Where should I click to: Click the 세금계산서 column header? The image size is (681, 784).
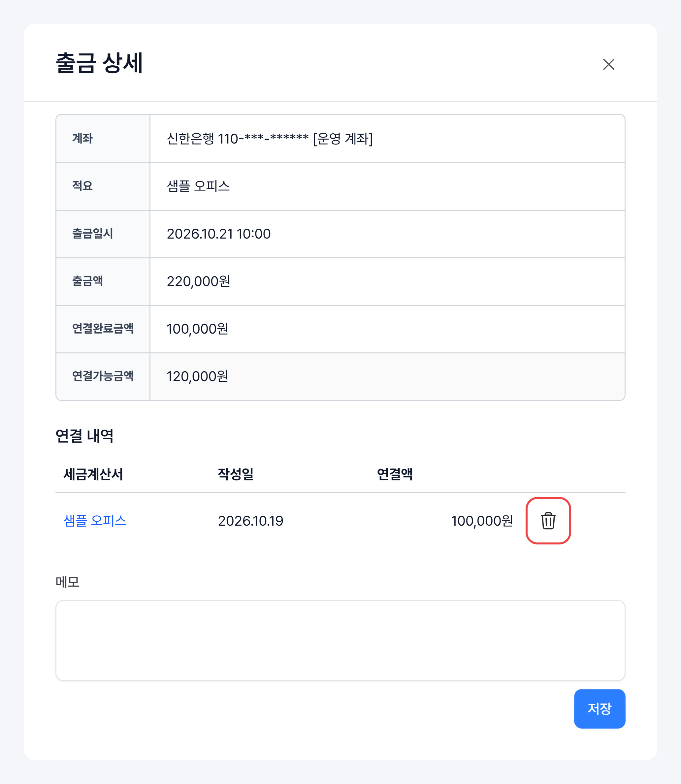click(x=93, y=474)
